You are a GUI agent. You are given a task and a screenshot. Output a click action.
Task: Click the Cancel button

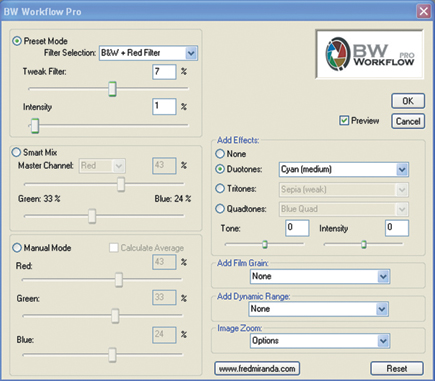408,121
